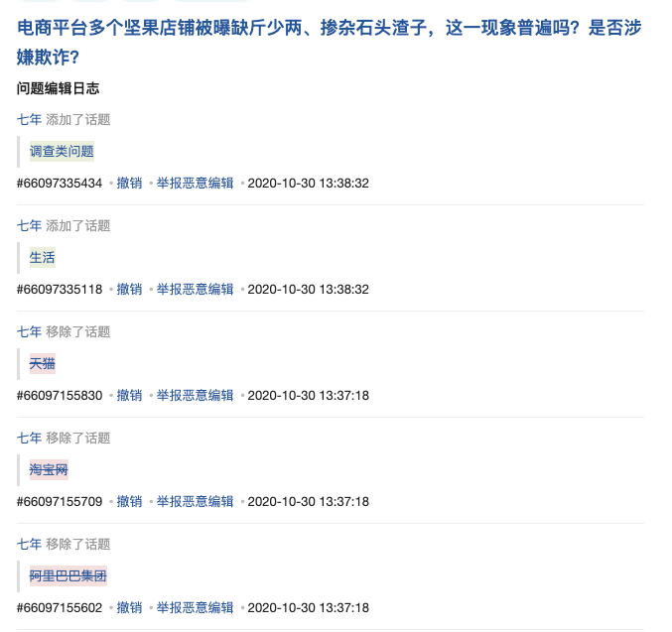Select the edit ID #66097155602 text
Viewport: 672px width, 632px height.
(60, 608)
